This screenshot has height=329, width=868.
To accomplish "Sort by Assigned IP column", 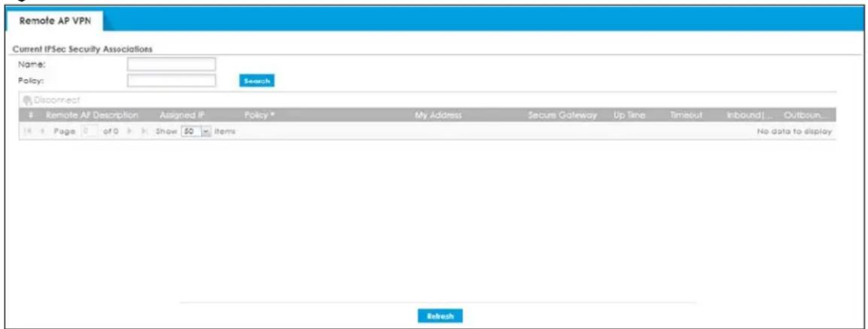I will point(182,115).
